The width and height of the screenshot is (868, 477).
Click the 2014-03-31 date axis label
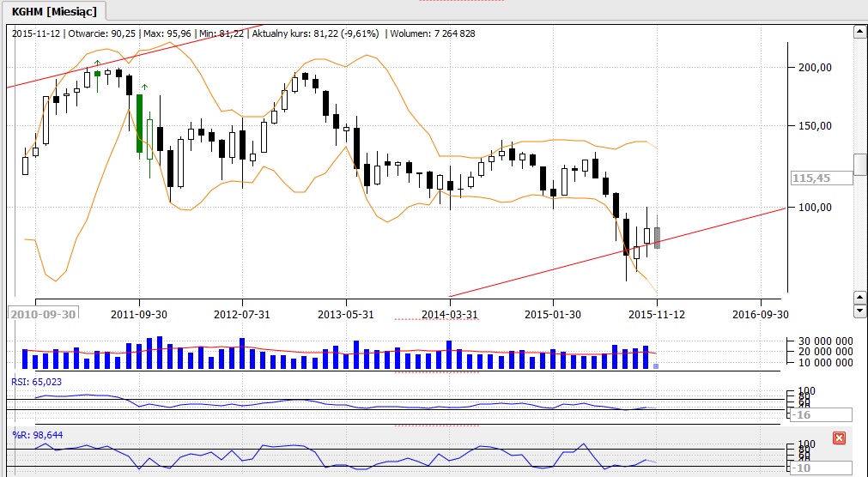coord(450,314)
